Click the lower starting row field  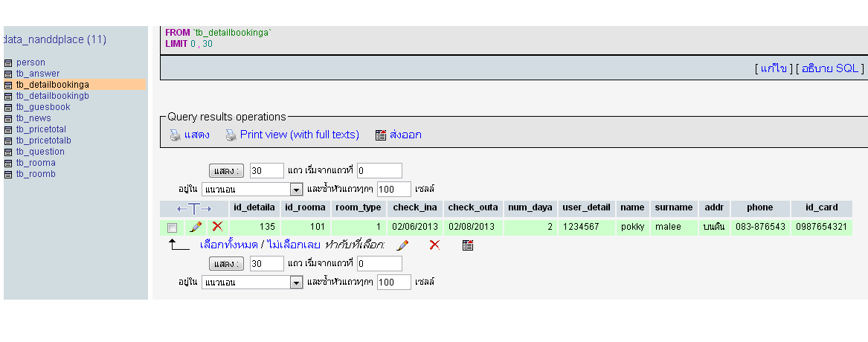[x=379, y=264]
